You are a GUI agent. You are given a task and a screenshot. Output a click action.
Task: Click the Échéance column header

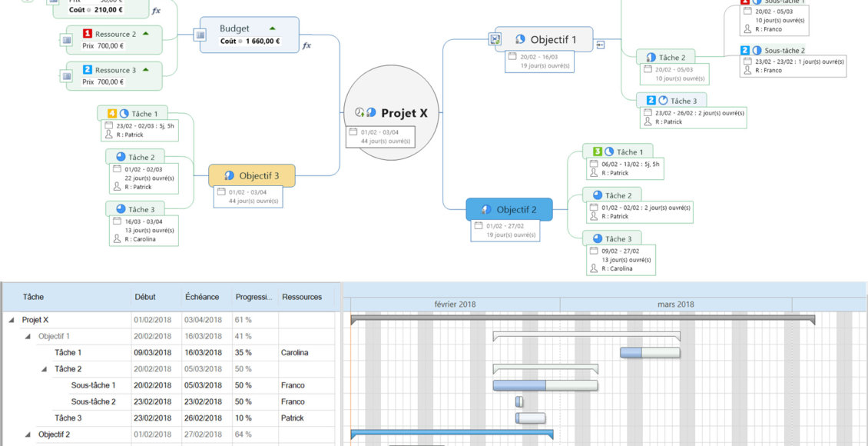click(x=202, y=297)
